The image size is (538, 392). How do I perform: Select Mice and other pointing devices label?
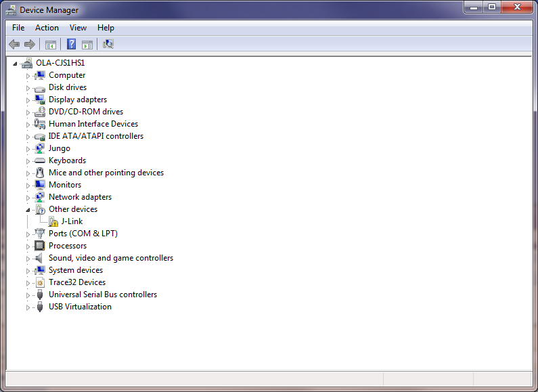pos(106,173)
